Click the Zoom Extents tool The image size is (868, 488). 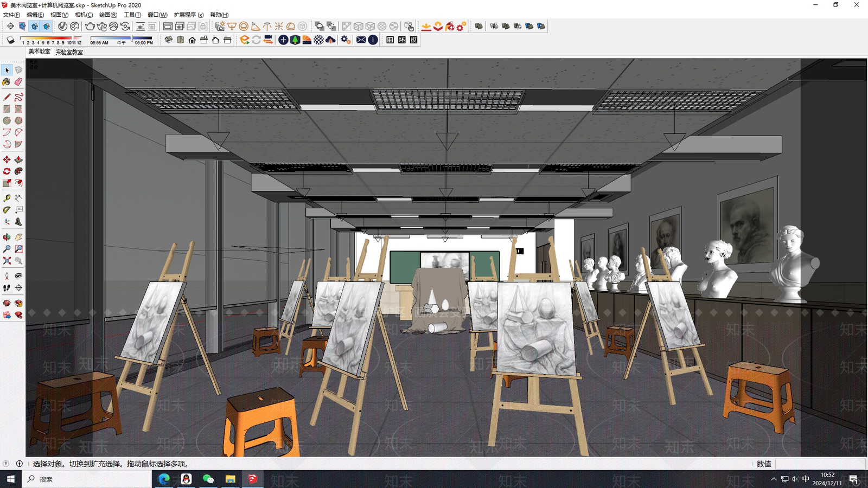(7, 261)
